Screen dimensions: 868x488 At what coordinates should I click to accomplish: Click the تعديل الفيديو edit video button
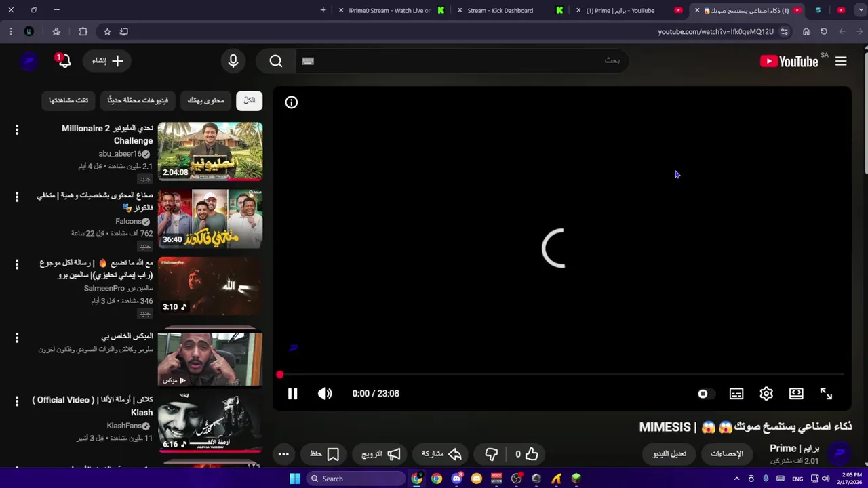pos(669,454)
